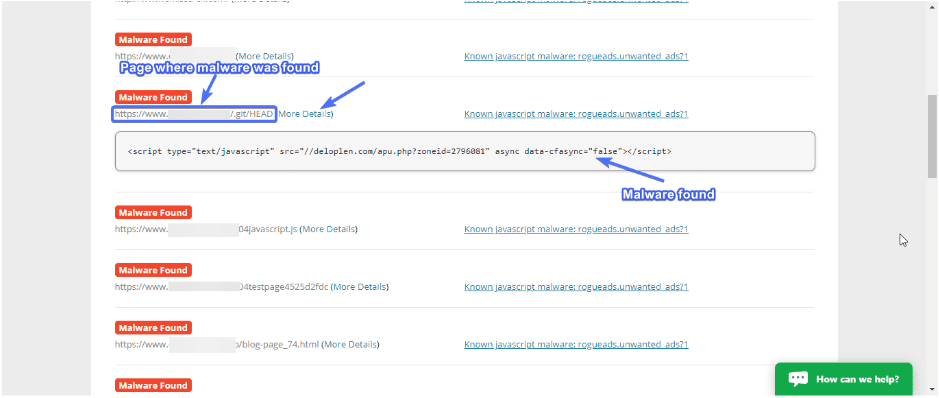This screenshot has width=939, height=398.
Task: Open malware link in the row above .git/HEAD
Action: tap(576, 56)
